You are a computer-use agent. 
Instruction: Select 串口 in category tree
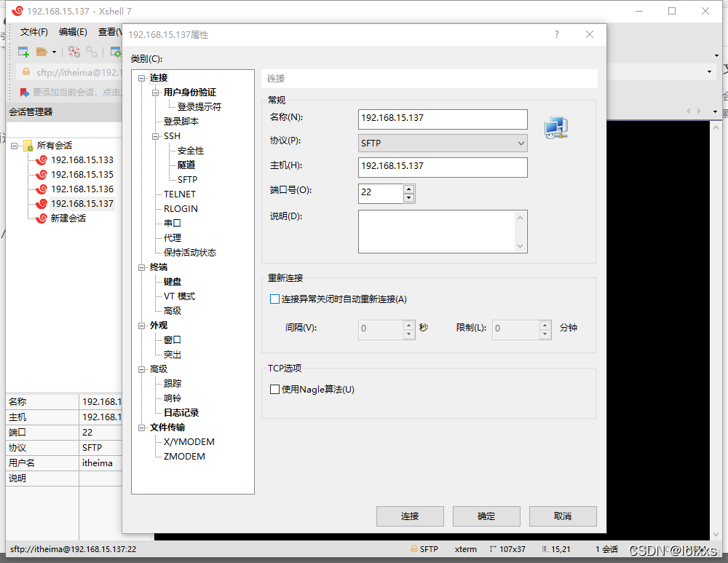tap(173, 224)
